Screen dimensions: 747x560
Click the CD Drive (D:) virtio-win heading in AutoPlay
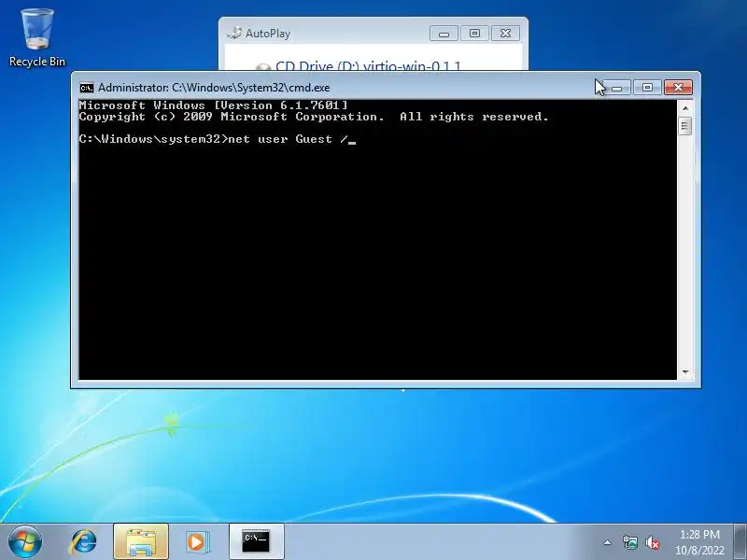[368, 65]
